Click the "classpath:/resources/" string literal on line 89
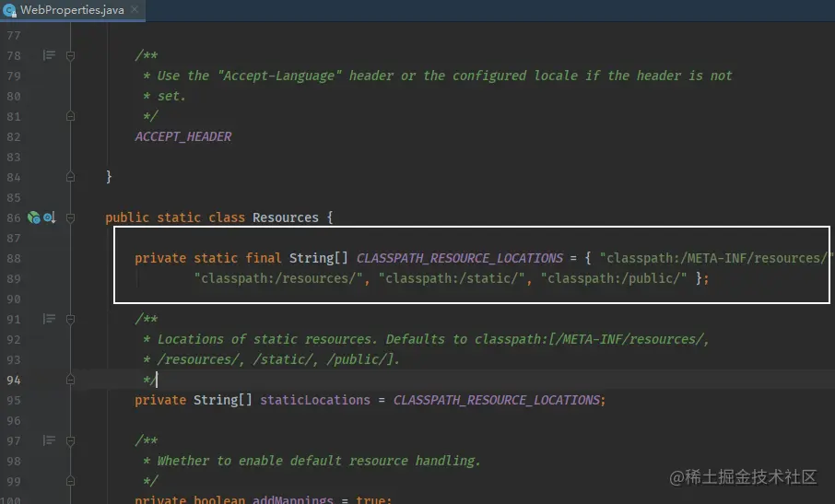 pos(278,278)
